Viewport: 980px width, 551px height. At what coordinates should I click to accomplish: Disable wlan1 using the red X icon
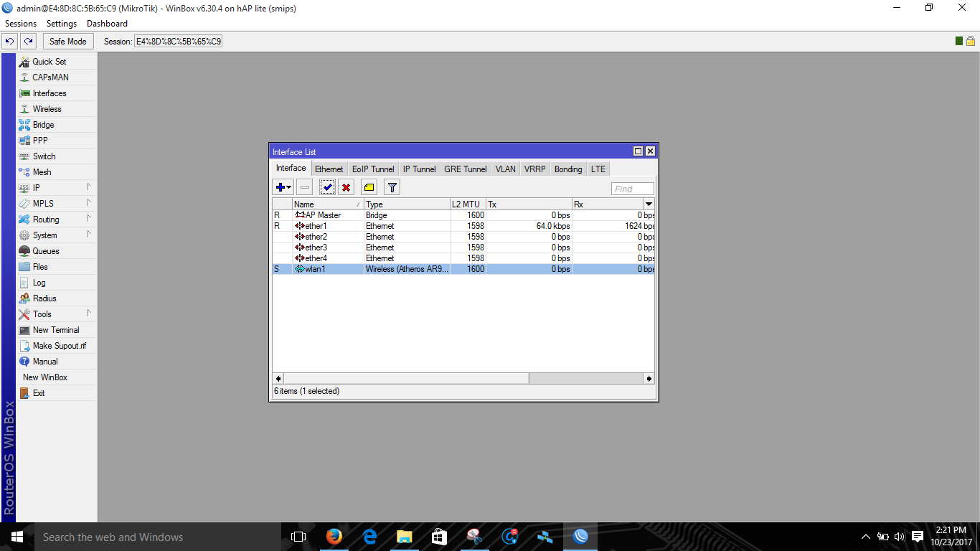coord(348,187)
